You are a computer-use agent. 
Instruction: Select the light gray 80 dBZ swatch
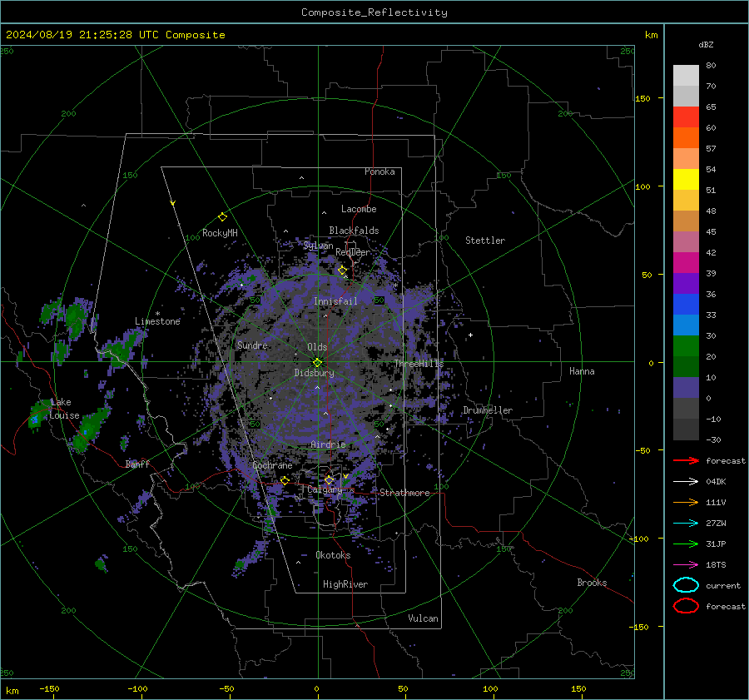[x=686, y=76]
